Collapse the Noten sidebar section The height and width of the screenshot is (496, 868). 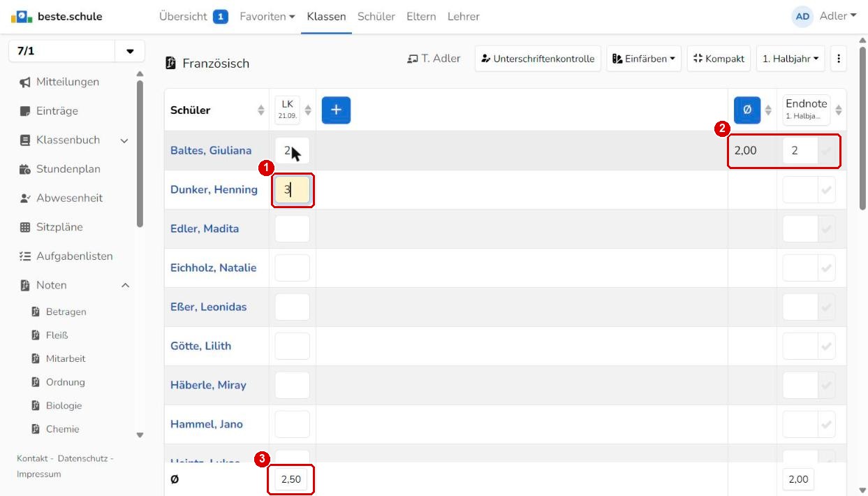tap(126, 285)
